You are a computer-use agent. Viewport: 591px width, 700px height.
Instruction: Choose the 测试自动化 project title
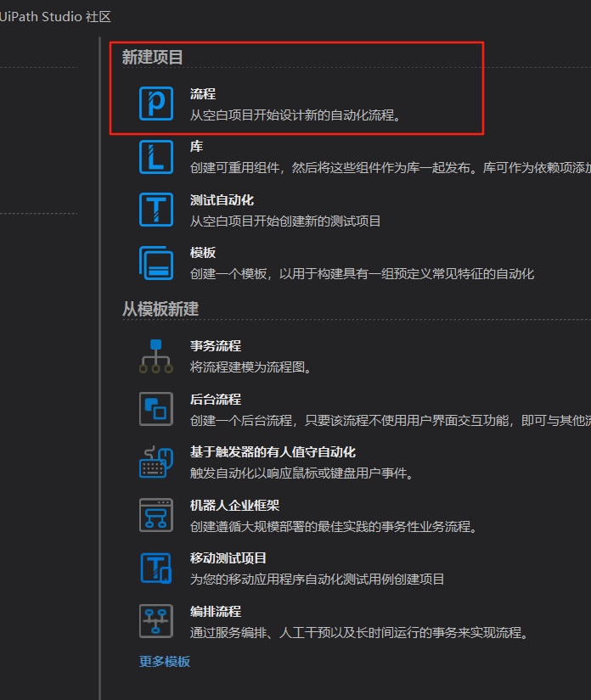tap(222, 199)
